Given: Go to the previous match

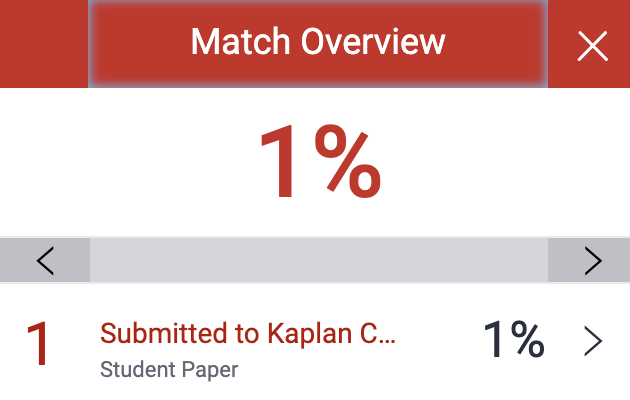Looking at the screenshot, I should (45, 261).
